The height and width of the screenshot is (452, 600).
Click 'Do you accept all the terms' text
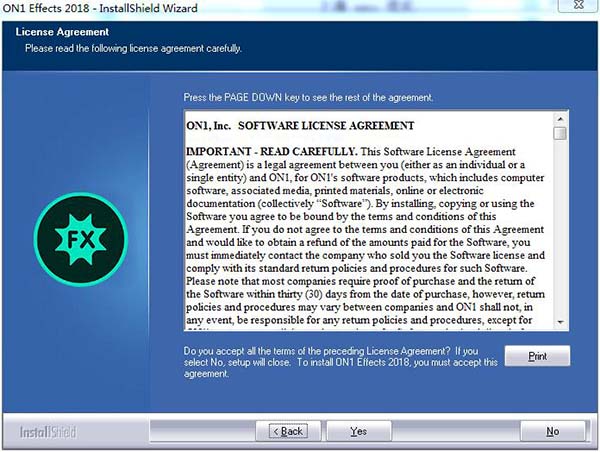click(x=341, y=362)
